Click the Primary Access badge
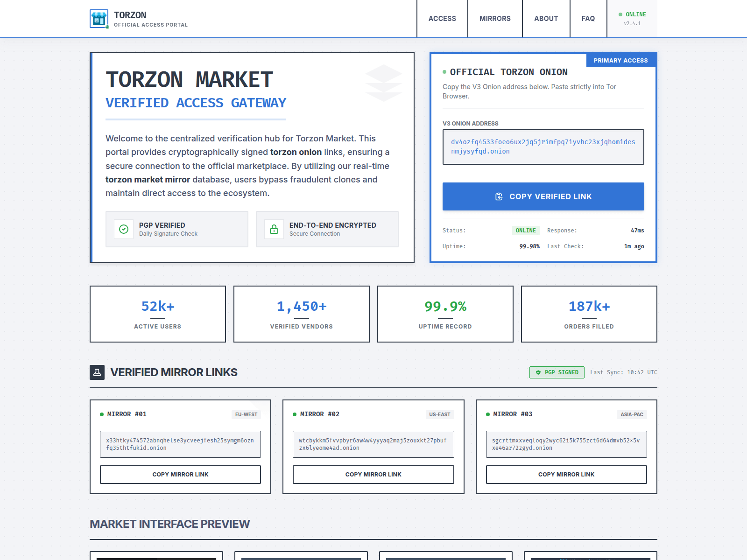The height and width of the screenshot is (560, 747). click(620, 61)
